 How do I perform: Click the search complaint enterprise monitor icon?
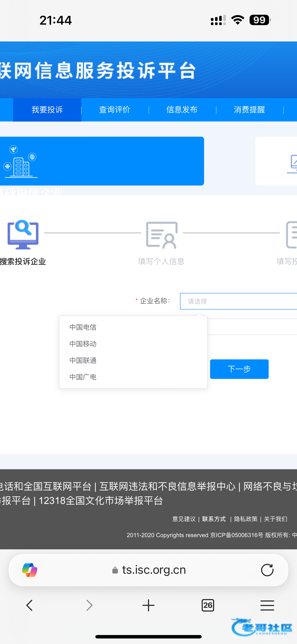click(x=23, y=234)
